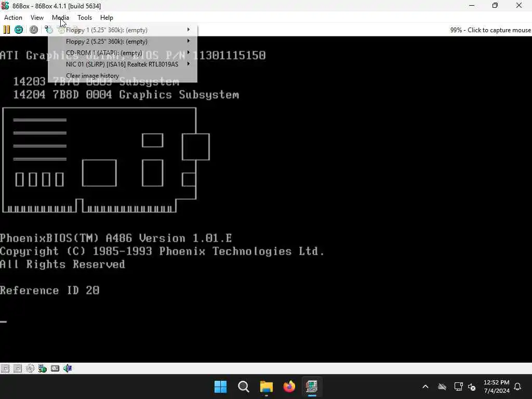The height and width of the screenshot is (399, 532).
Task: Restore down the 86Box window
Action: point(495,5)
